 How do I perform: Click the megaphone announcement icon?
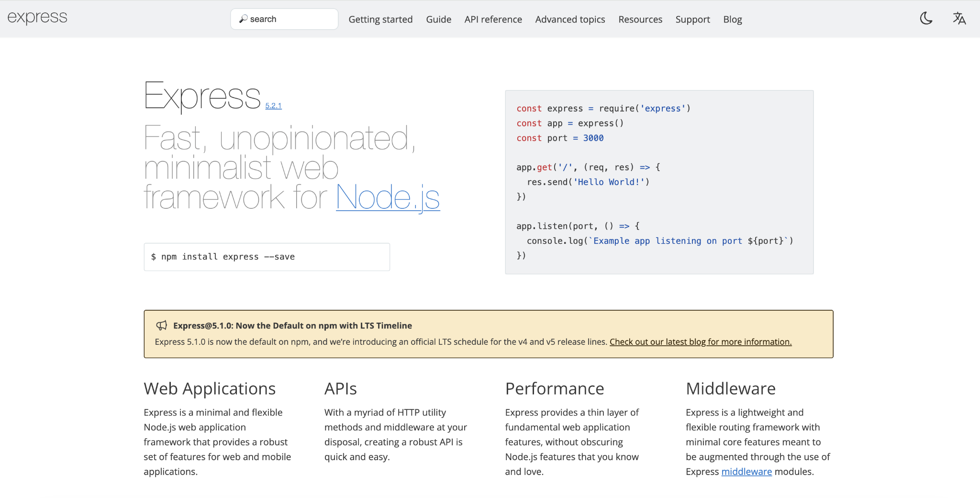(162, 326)
